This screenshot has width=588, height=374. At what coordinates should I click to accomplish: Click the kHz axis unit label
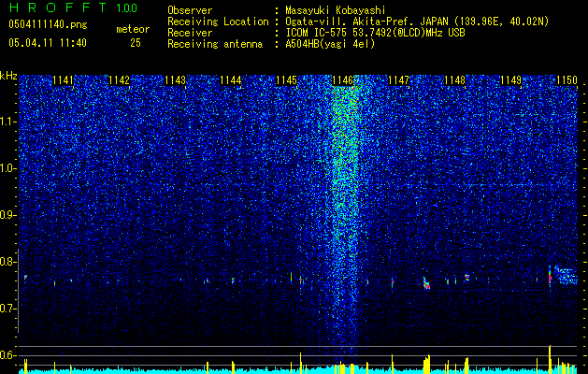[x=8, y=76]
